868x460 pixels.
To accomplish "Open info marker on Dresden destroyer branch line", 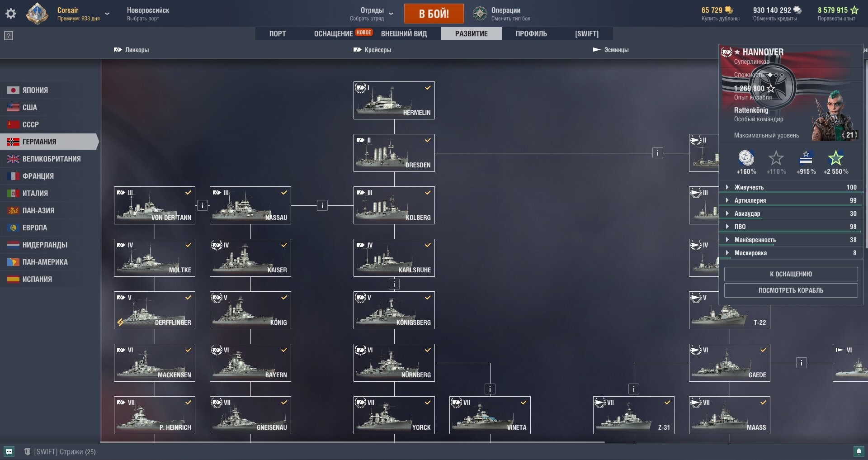I will (x=658, y=153).
